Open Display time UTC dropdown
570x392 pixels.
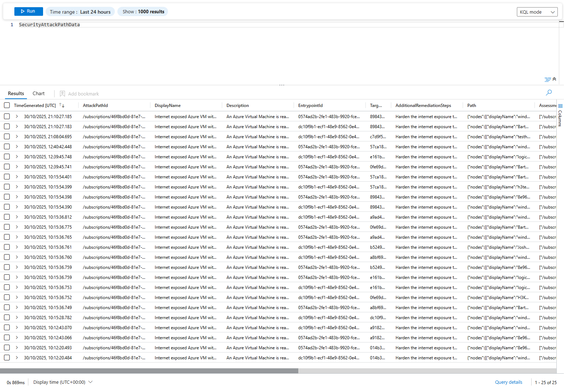[63, 382]
